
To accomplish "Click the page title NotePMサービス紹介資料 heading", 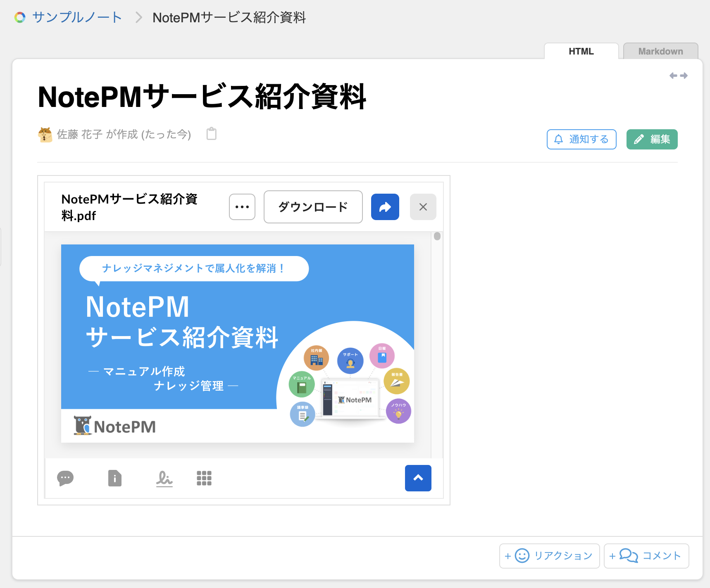I will 202,97.
